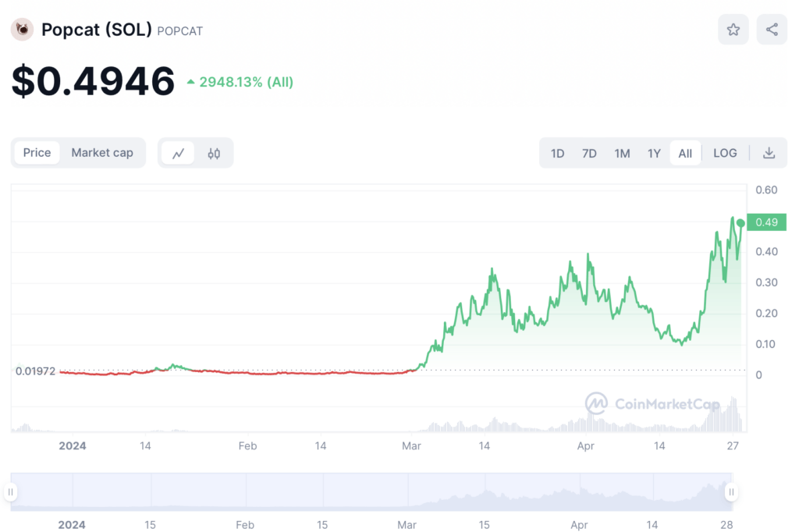799x532 pixels.
Task: Add Popcat to watchlist with star icon
Action: click(733, 30)
